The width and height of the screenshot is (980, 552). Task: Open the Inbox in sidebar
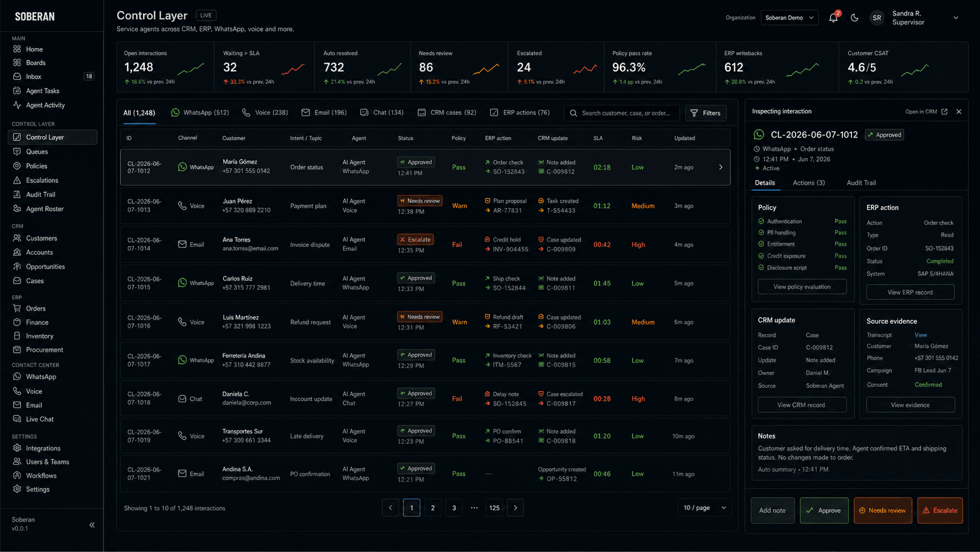[x=33, y=77]
